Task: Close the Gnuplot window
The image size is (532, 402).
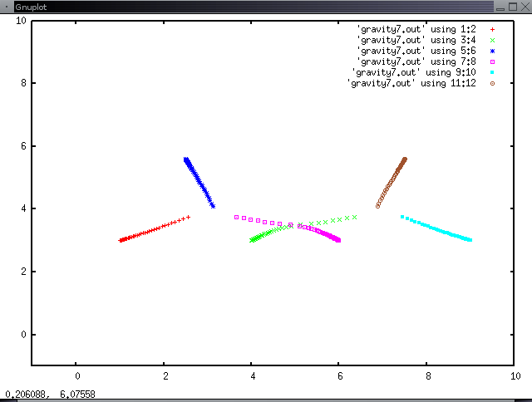Action: [x=525, y=7]
